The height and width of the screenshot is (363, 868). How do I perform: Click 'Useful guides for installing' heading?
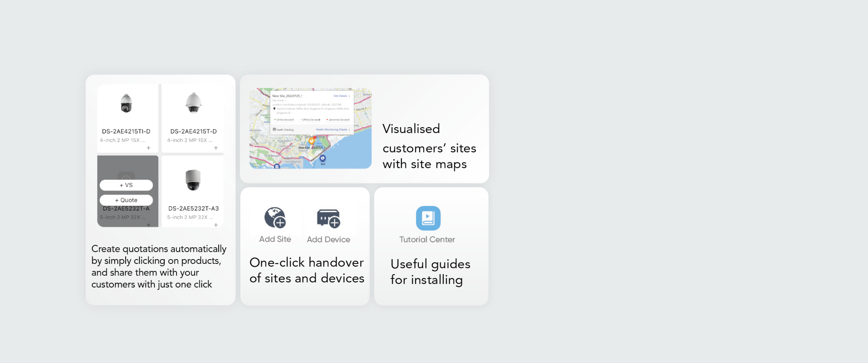coord(430,272)
